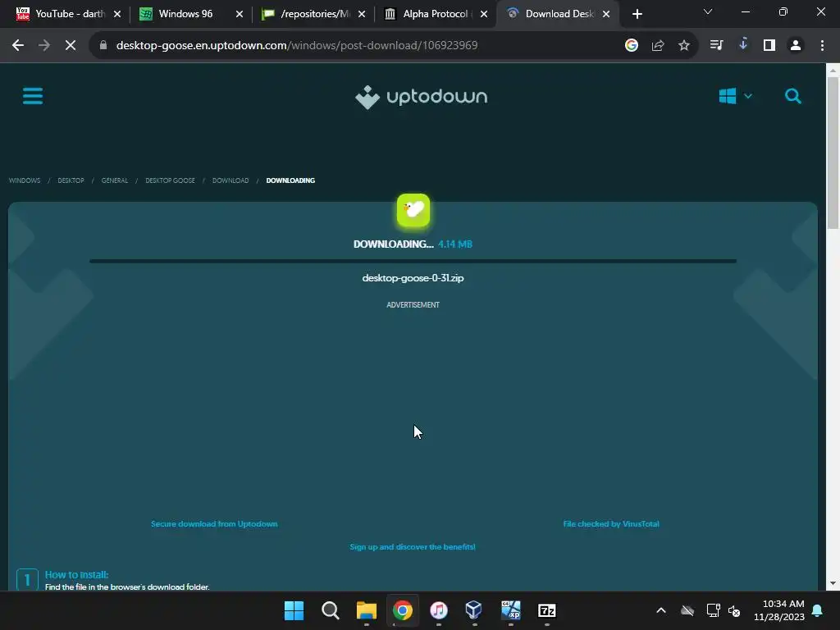Click the desktop-goose-0-31.zip file name

(413, 278)
